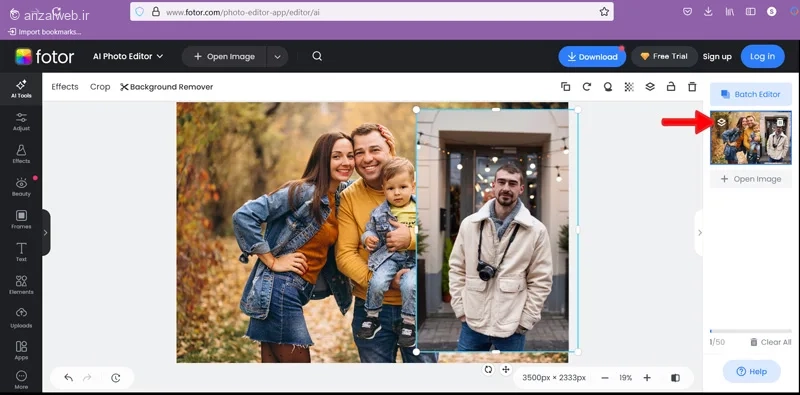Click the Sign up link
This screenshot has width=800, height=395.
pos(717,57)
